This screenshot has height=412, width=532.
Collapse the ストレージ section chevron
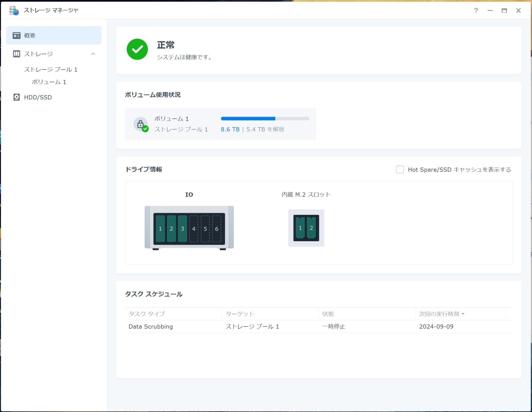(93, 54)
